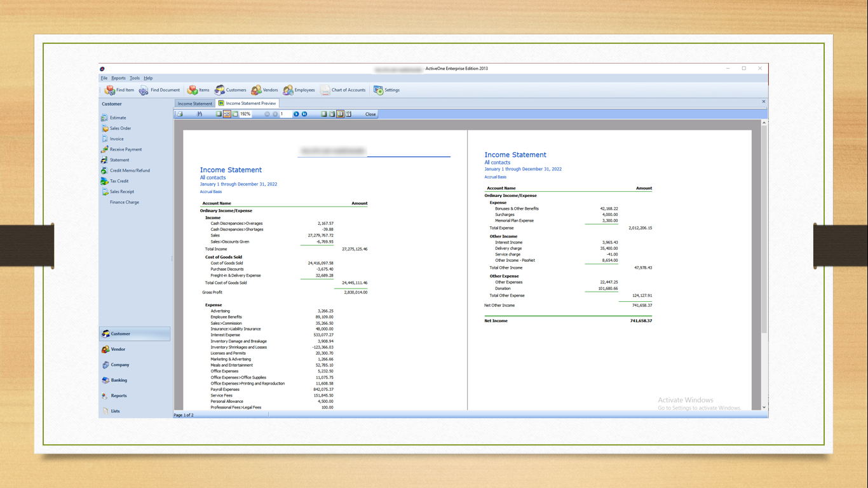The image size is (868, 488).
Task: Select the Customer navigation section
Action: coord(135,334)
